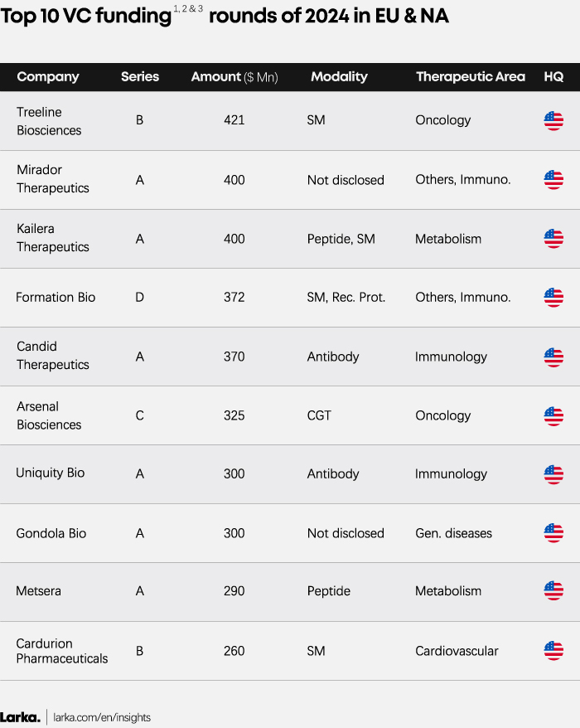580x728 pixels.
Task: Click the CGT modality cell
Action: point(319,415)
